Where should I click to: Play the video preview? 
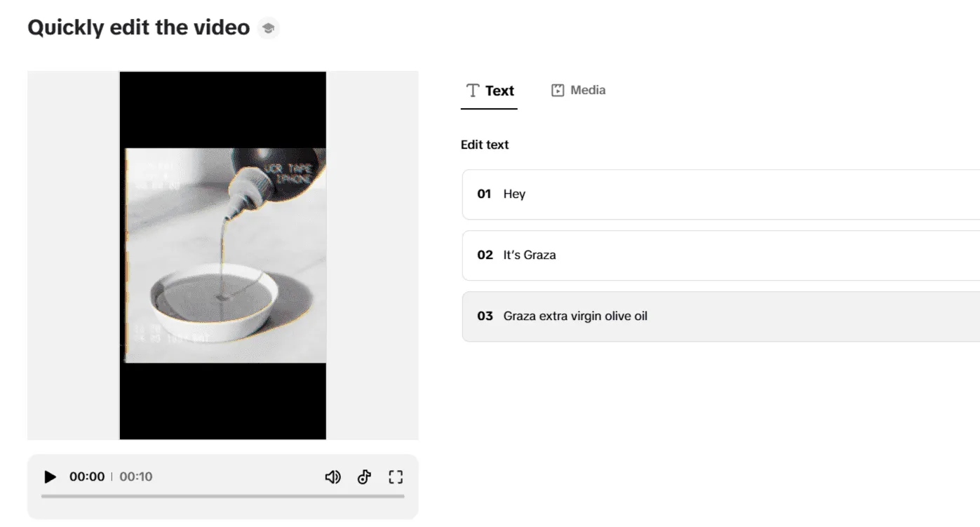point(50,477)
